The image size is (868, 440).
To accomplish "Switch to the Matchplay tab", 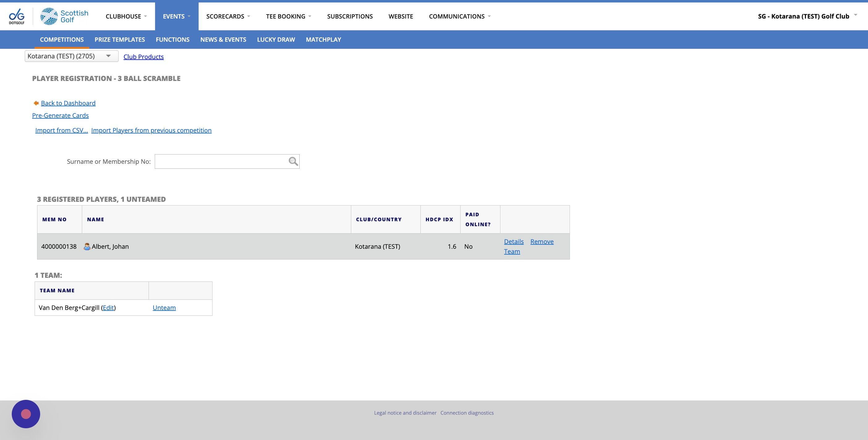I will click(x=323, y=40).
